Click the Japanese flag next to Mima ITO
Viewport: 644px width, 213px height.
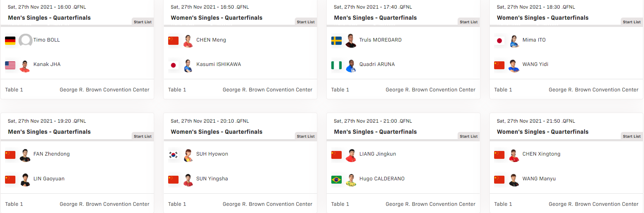(499, 41)
